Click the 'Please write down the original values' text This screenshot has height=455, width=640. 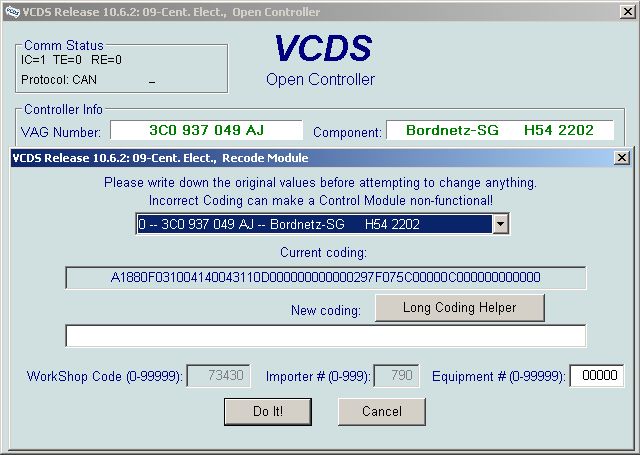[320, 182]
